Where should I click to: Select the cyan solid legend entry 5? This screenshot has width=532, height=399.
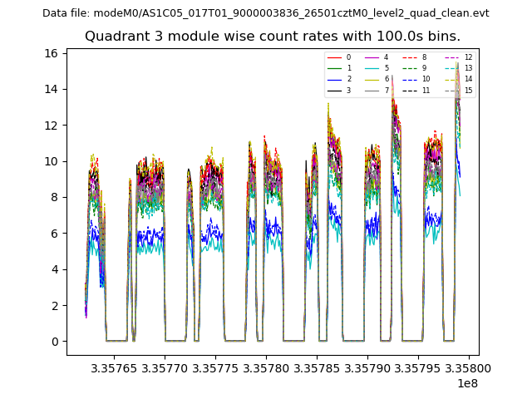(377, 68)
